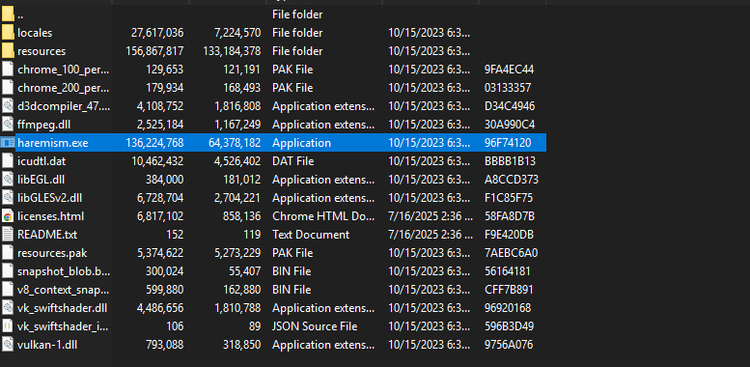Image resolution: width=750 pixels, height=367 pixels.
Task: Select the vk_swiftshader.dll file name
Action: pyautogui.click(x=62, y=308)
